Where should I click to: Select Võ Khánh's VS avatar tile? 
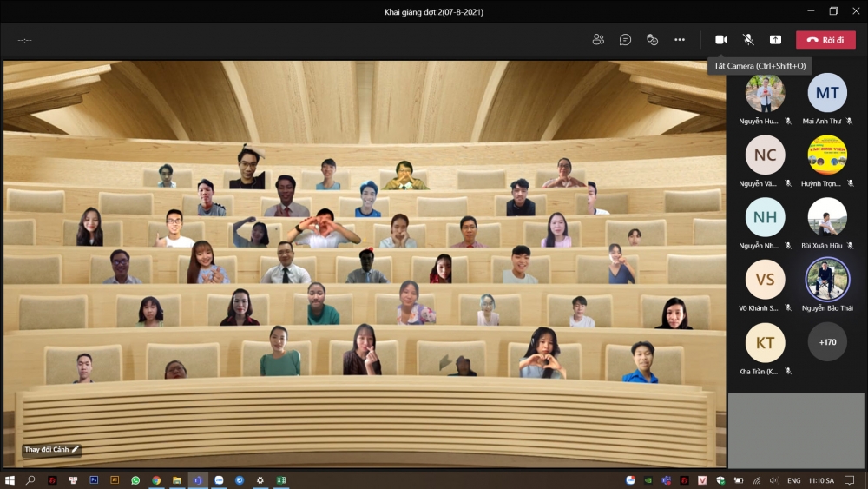click(765, 280)
